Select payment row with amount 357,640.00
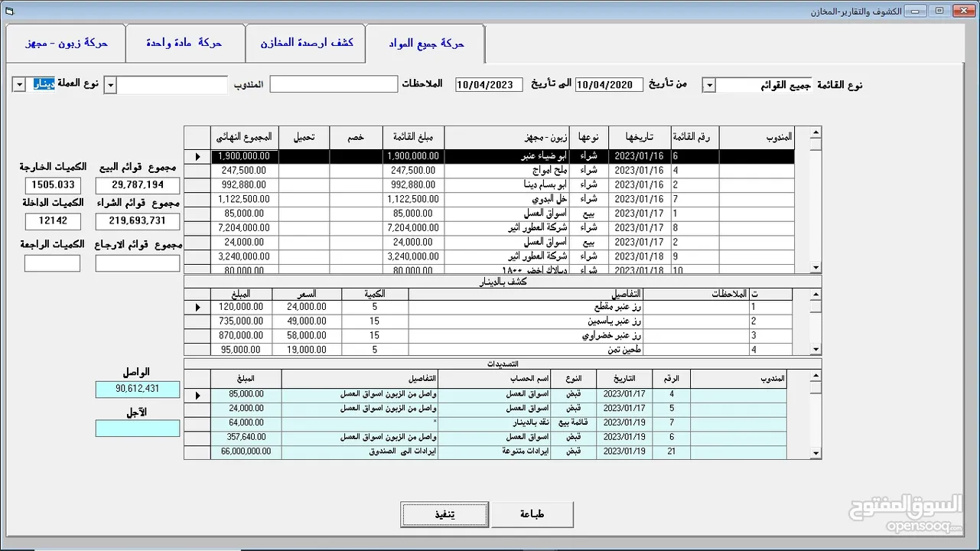Screen dimensions: 980x551 [486, 437]
